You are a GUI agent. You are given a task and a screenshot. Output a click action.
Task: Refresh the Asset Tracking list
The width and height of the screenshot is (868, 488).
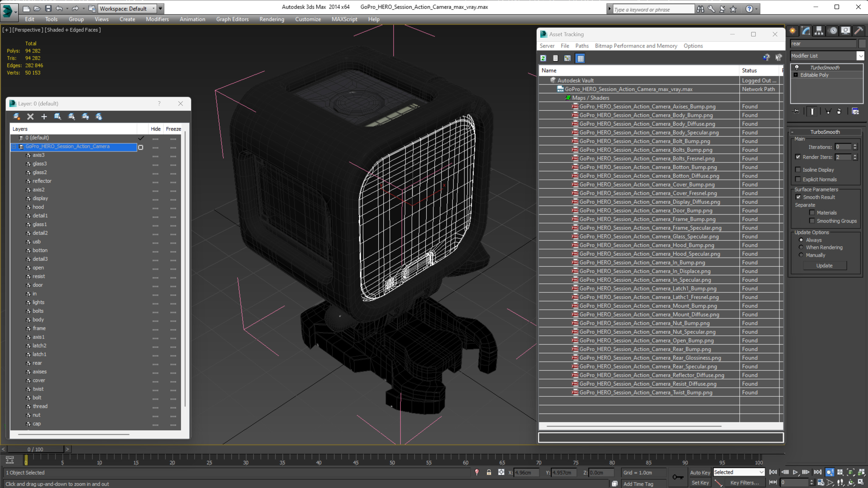click(x=543, y=58)
